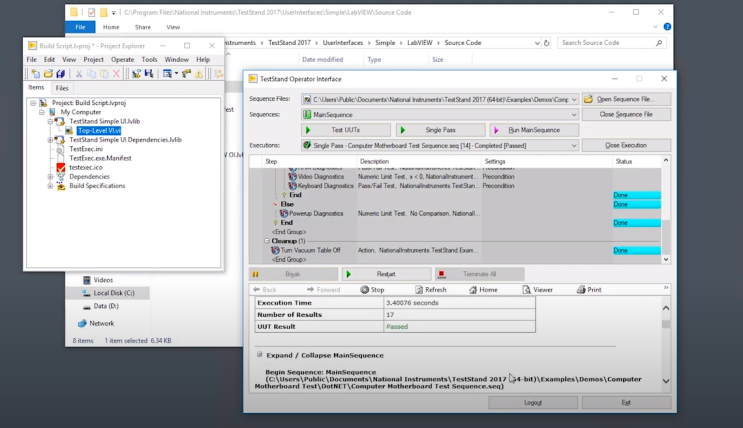
Task: Click the Print report icon
Action: [581, 290]
